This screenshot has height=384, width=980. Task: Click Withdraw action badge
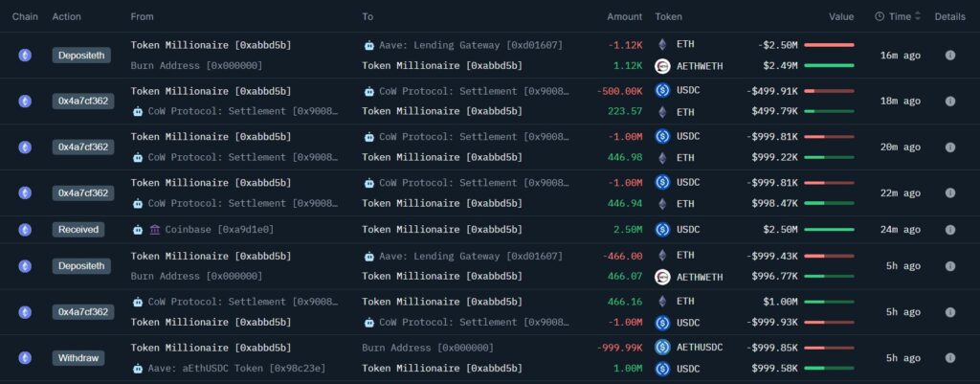[x=78, y=358]
